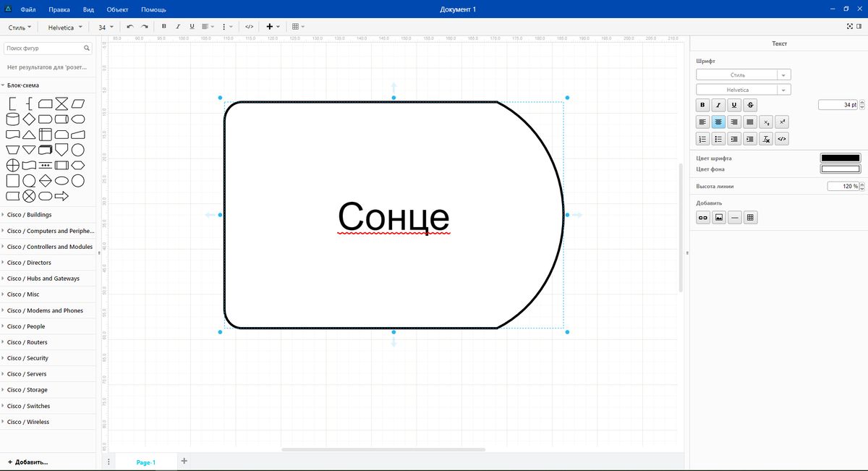Redo the action in toolbar

pyautogui.click(x=145, y=27)
